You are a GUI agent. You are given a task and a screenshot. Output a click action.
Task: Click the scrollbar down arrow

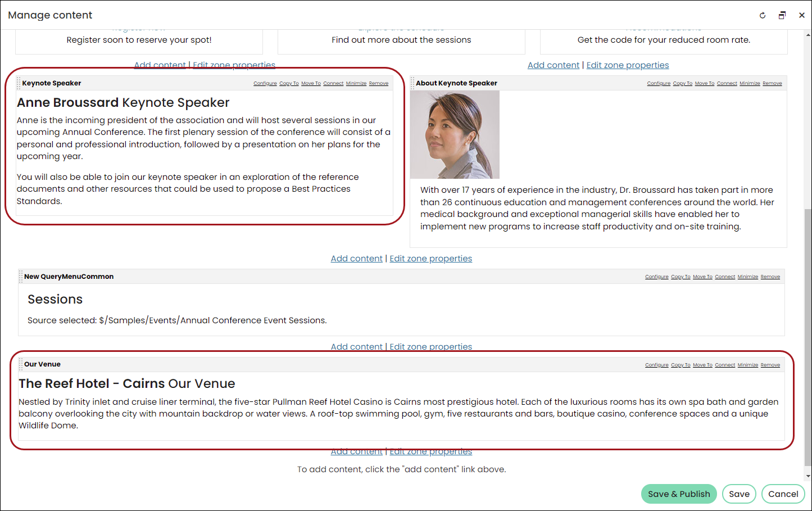808,476
